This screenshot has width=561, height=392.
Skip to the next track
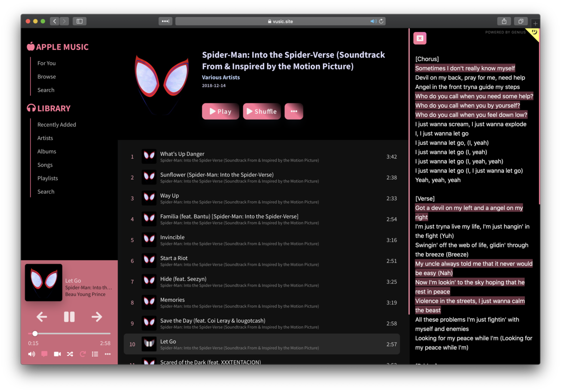[x=96, y=317]
